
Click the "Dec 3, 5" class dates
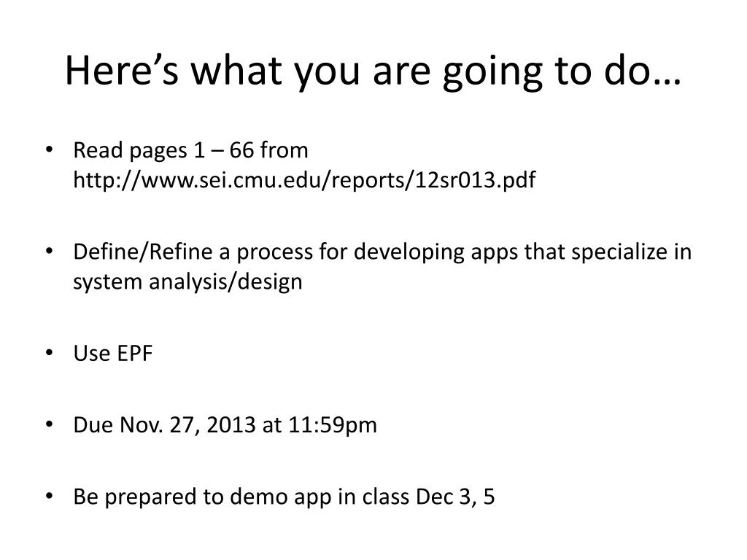pos(455,497)
